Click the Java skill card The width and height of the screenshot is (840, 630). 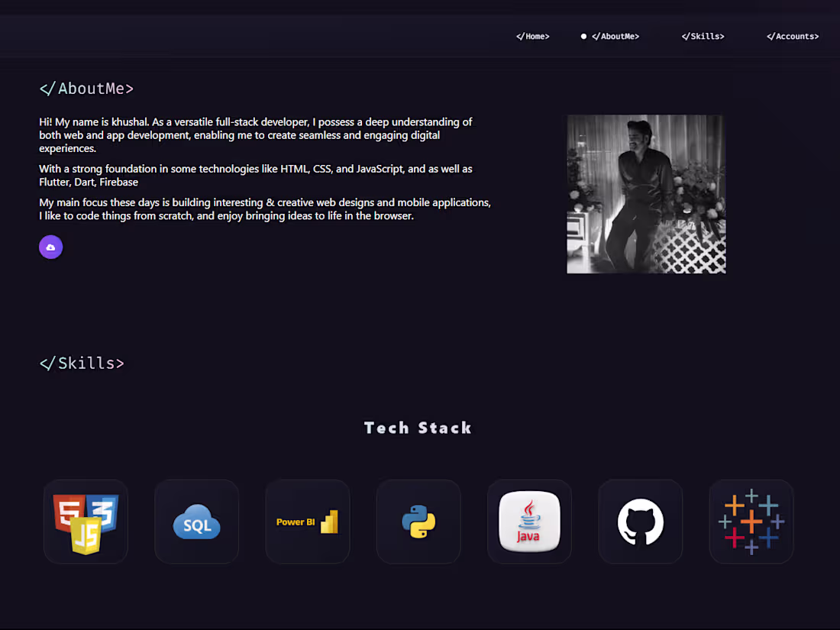[x=529, y=522]
